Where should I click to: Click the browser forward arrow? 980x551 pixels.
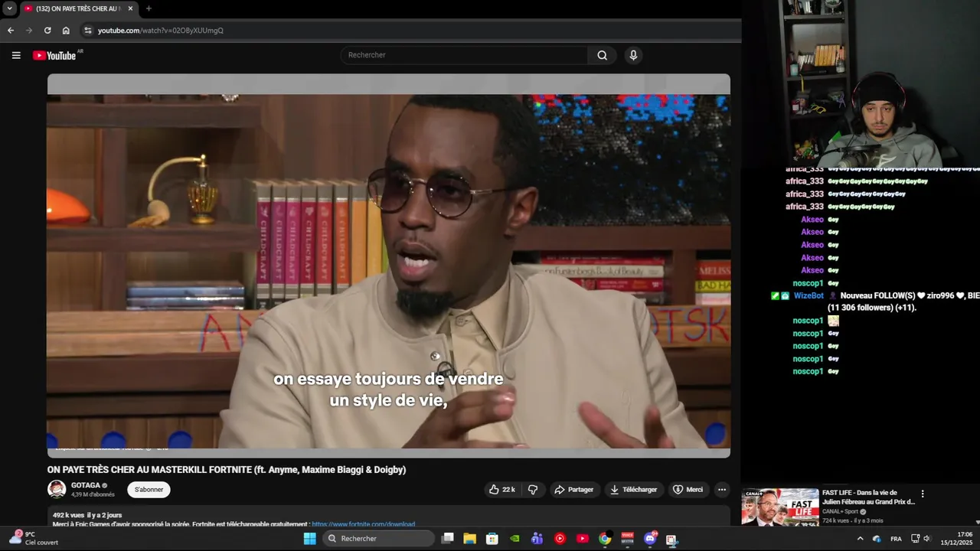29,31
